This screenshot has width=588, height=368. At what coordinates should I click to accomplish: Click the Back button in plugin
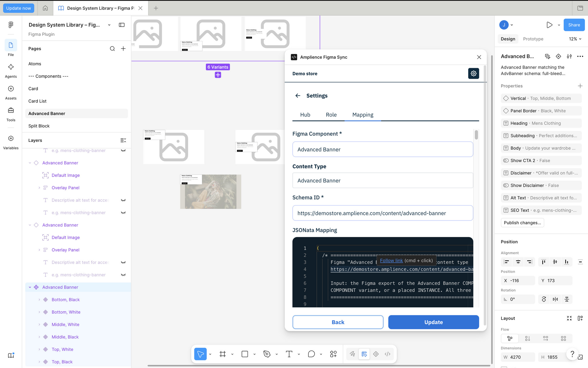[338, 322]
